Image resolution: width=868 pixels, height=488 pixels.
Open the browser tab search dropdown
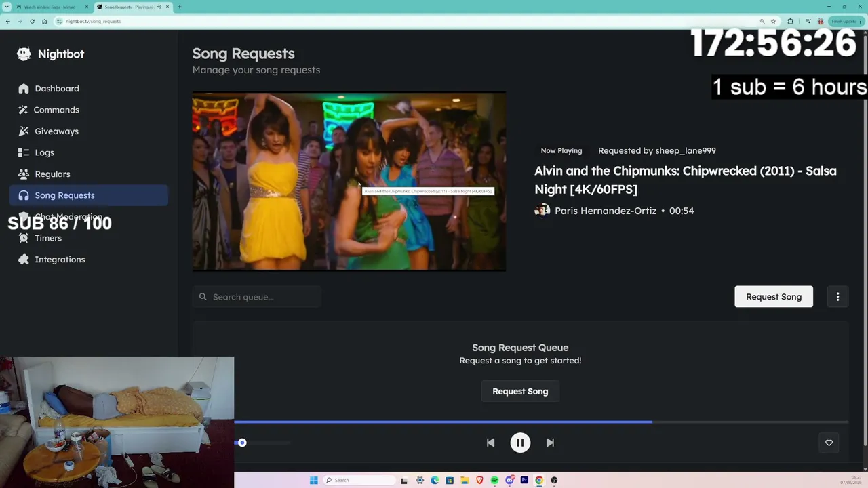point(7,7)
